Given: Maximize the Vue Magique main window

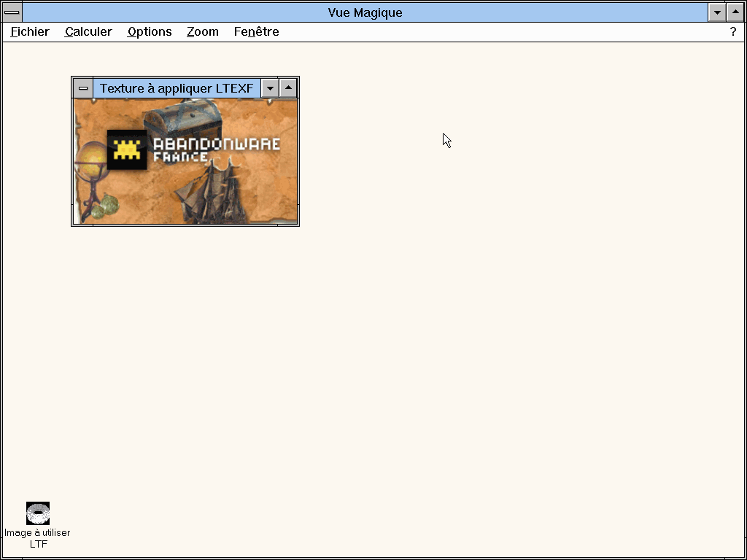Looking at the screenshot, I should click(735, 12).
